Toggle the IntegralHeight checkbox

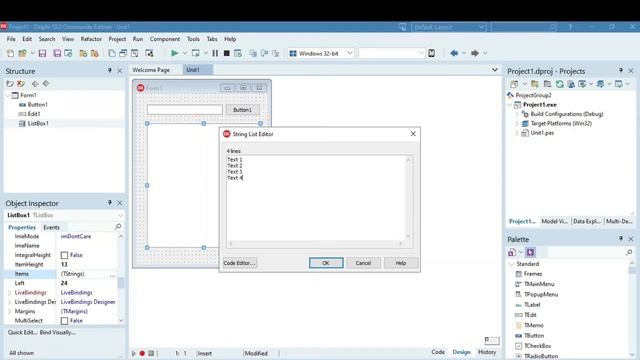pos(64,255)
